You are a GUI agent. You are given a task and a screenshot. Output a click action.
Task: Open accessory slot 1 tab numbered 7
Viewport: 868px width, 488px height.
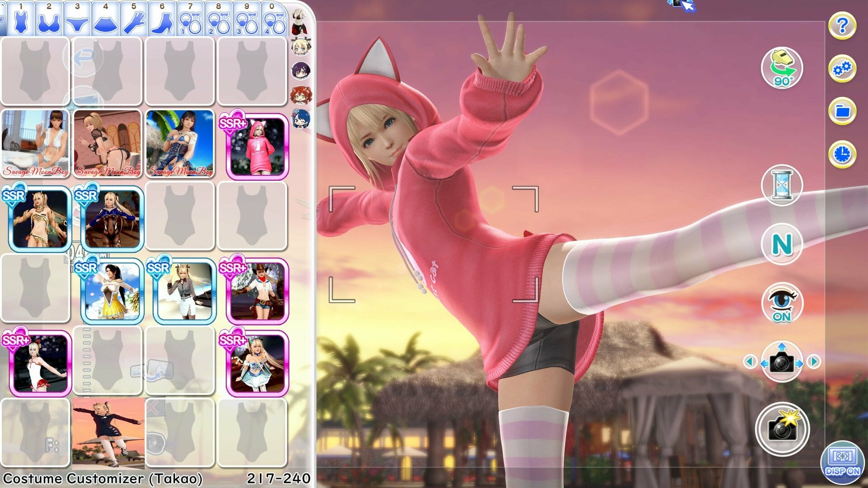click(x=190, y=19)
